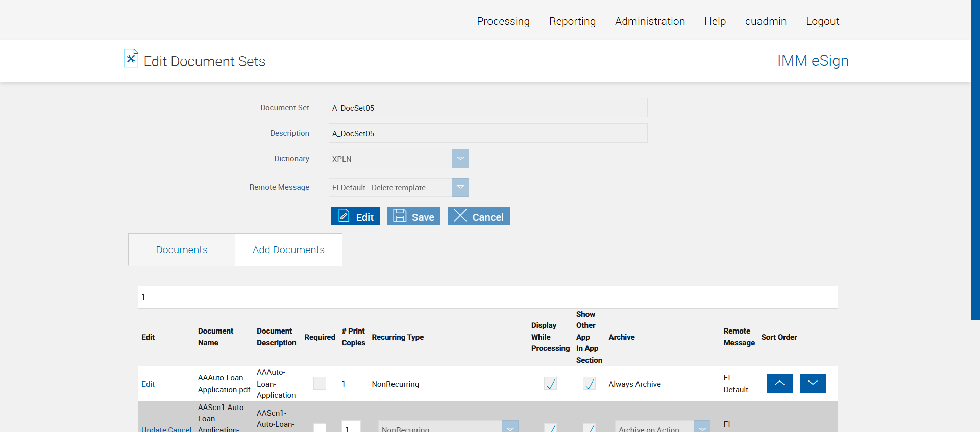Click the Save button with floppy disk icon

pyautogui.click(x=413, y=216)
